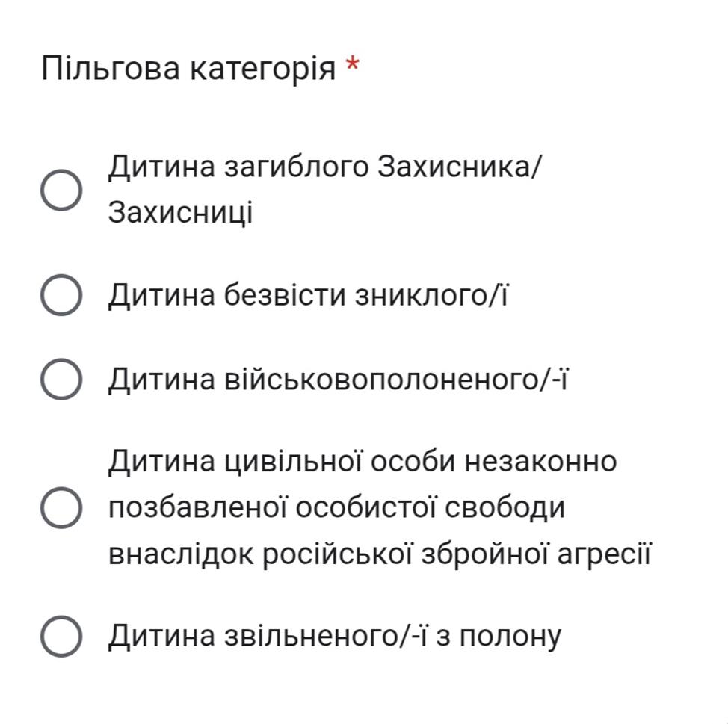
Task: Select the 'Дитина загиблого Захисника/Захисниці' radio button
Action: [61, 190]
